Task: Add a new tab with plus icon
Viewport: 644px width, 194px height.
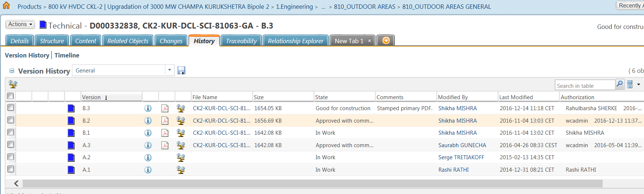Action: tap(386, 41)
